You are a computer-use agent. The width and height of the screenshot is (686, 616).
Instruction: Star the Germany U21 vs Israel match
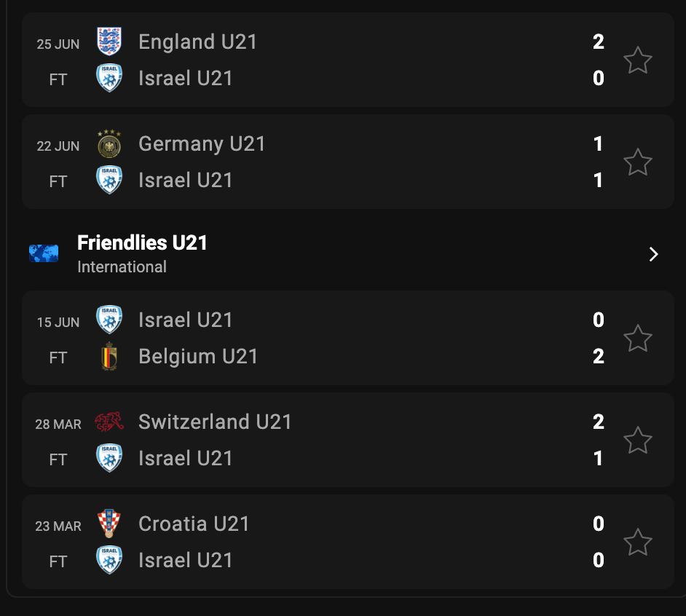638,162
